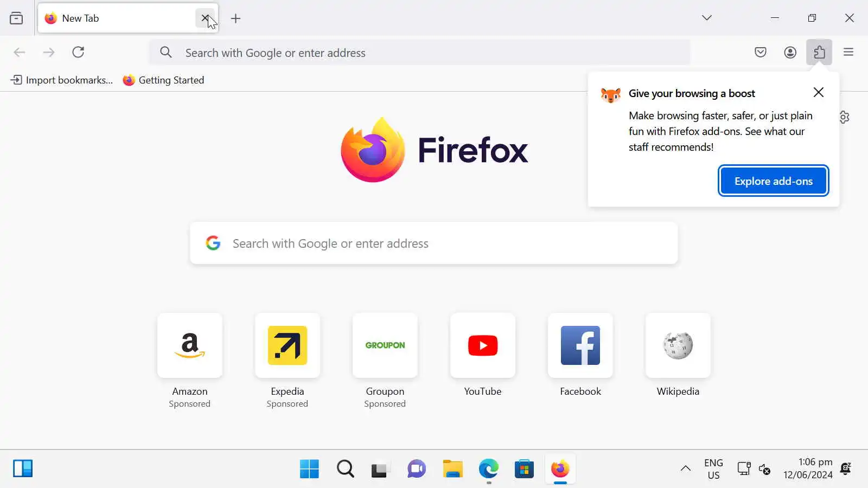Open taskbar Search

click(345, 468)
